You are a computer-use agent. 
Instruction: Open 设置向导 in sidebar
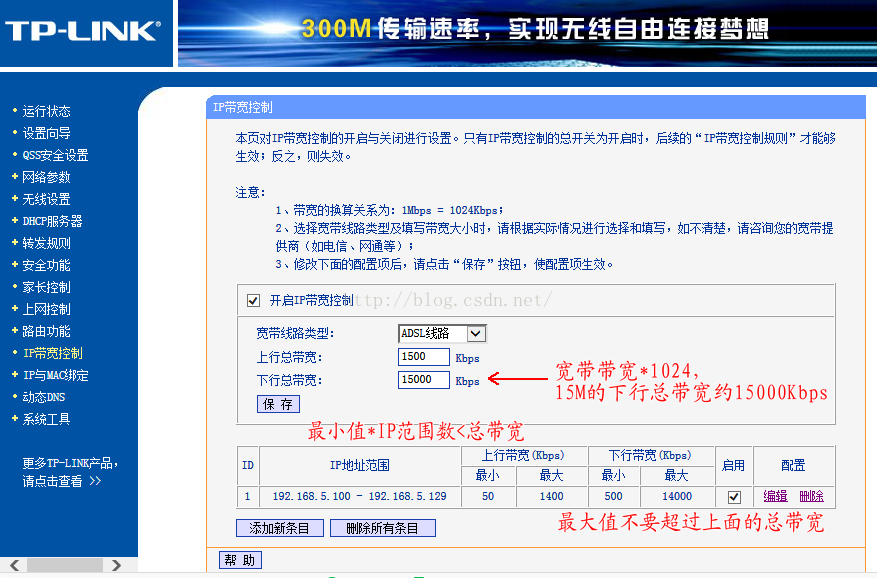(46, 133)
